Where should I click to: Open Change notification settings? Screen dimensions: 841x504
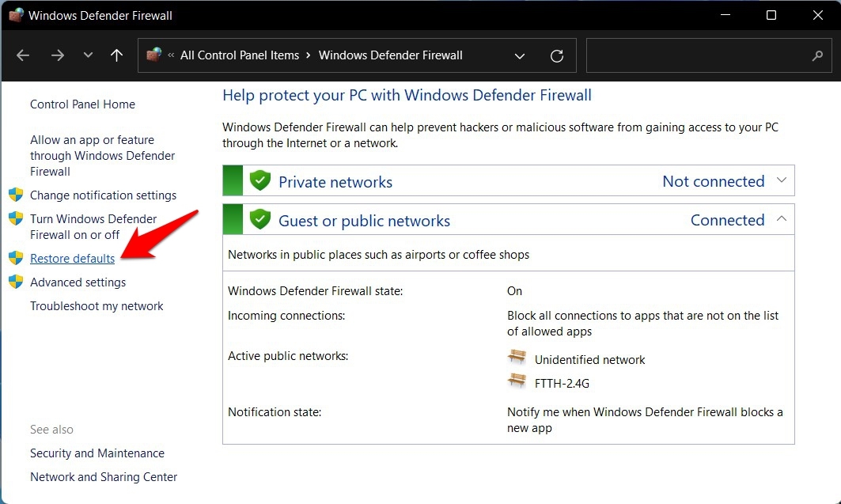pyautogui.click(x=103, y=195)
